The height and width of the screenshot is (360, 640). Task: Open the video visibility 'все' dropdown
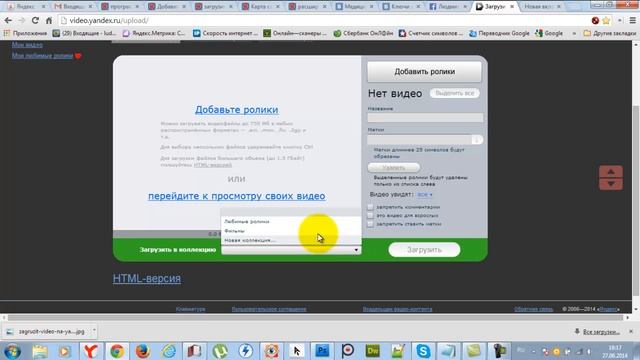[x=424, y=195]
